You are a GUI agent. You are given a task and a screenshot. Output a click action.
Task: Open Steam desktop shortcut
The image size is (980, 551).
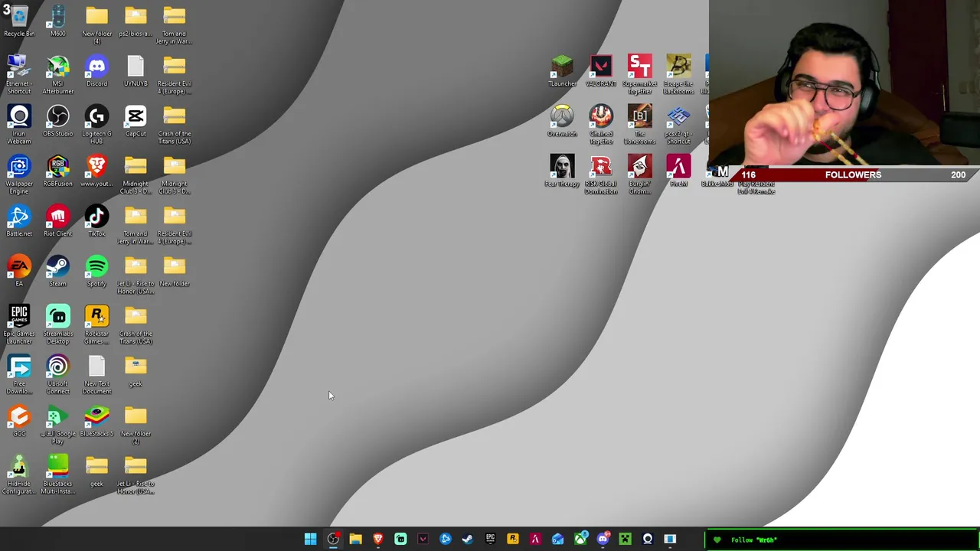point(58,271)
